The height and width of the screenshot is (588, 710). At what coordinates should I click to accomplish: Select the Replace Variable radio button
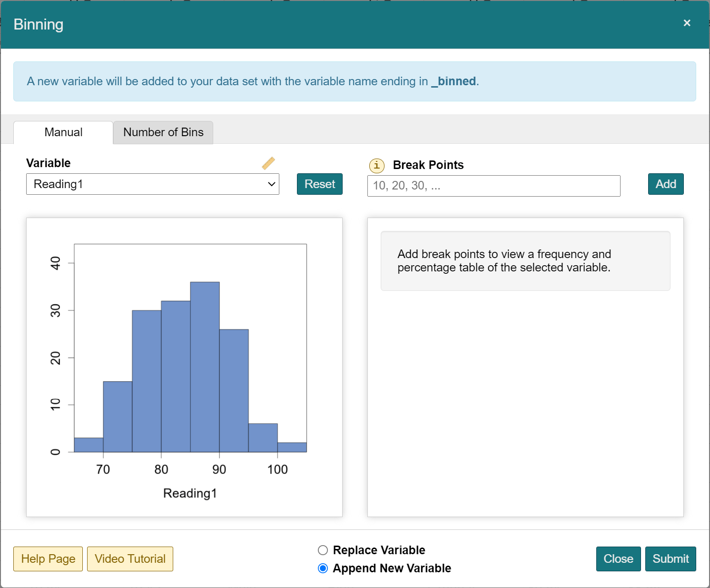pyautogui.click(x=323, y=550)
